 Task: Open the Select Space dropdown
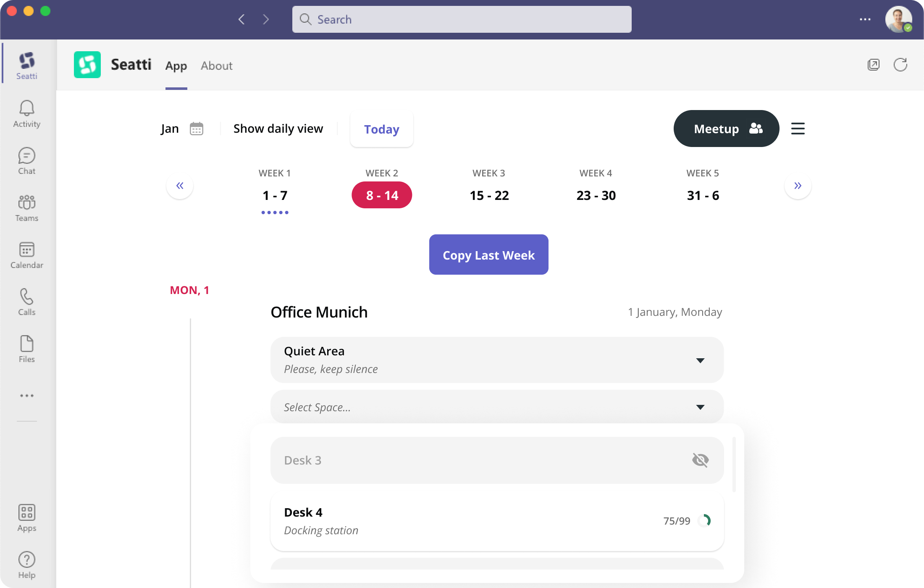click(497, 407)
